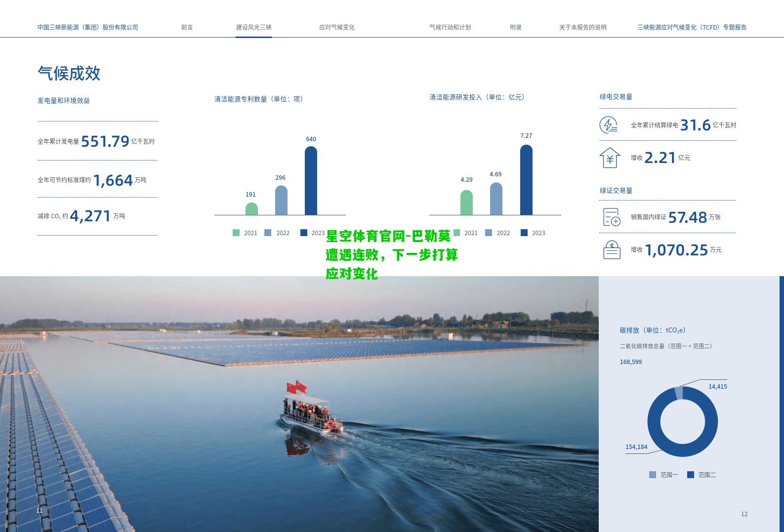This screenshot has height=532, width=784.
Task: Click page number 11
Action: tap(40, 510)
